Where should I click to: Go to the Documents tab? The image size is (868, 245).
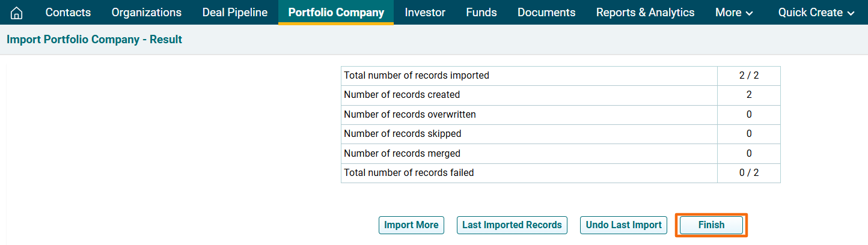point(546,13)
